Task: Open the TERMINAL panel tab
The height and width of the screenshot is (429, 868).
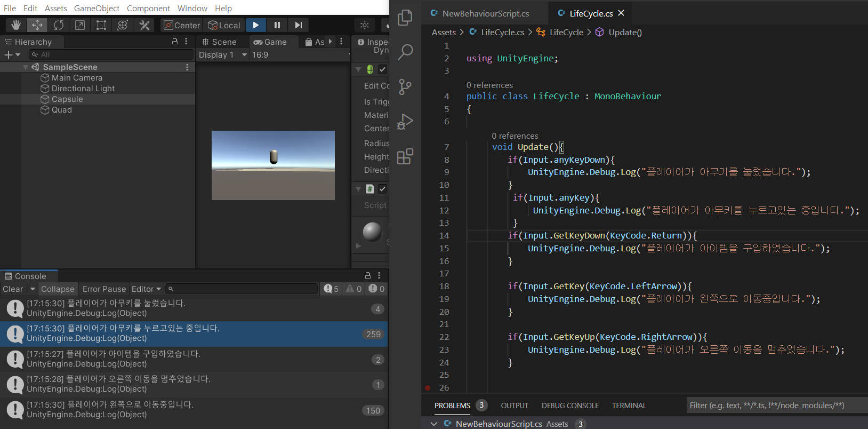Action: click(629, 406)
